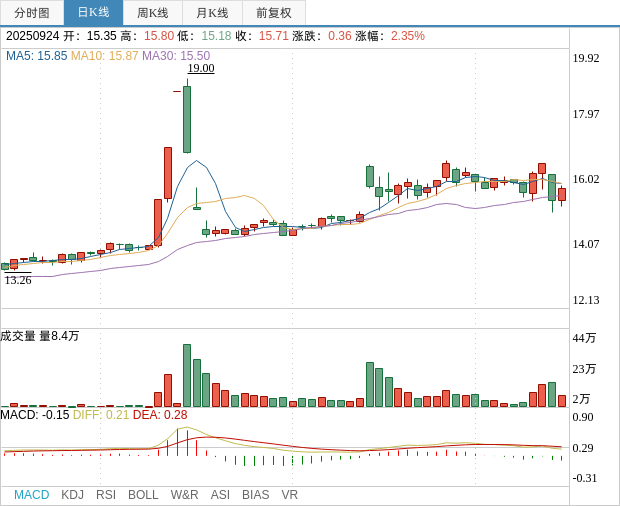Viewport: 620px width, 506px height.
Task: Open the 周K线 tab
Action: click(x=153, y=13)
